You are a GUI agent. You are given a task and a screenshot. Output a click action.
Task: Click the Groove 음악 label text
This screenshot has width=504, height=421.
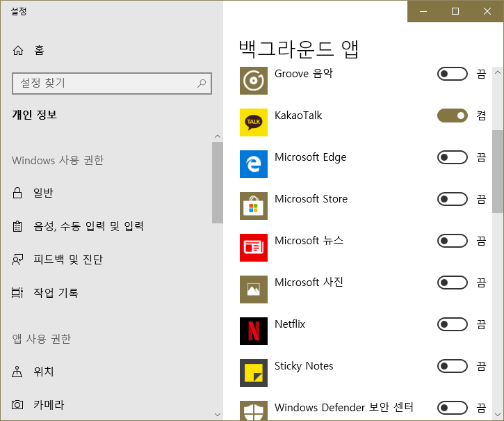[303, 74]
